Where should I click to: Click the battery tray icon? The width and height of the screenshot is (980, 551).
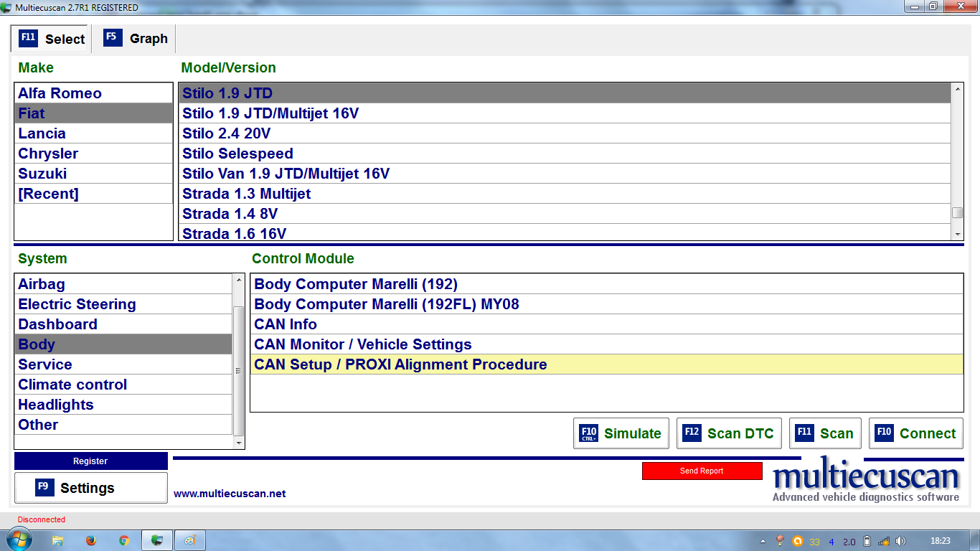867,541
